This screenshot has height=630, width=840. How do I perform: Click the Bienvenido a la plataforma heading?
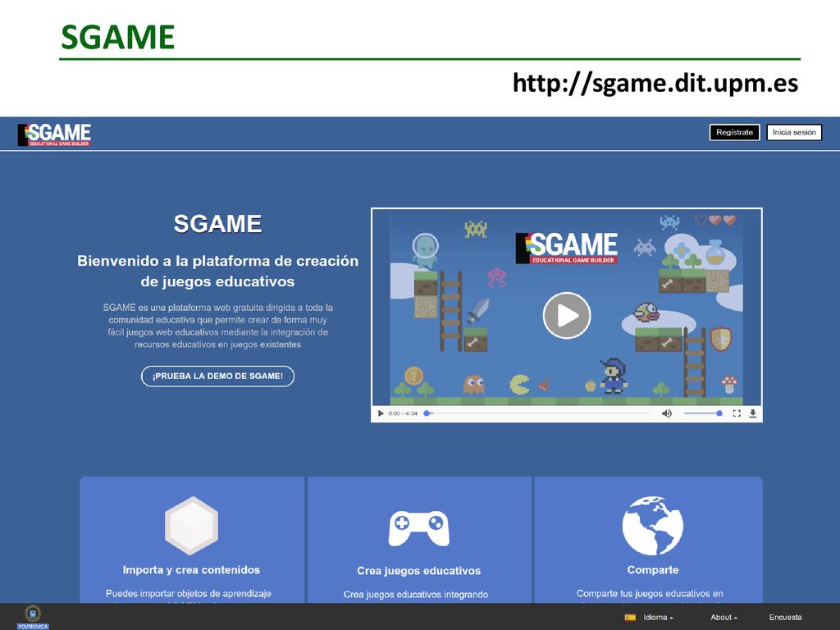(x=217, y=271)
